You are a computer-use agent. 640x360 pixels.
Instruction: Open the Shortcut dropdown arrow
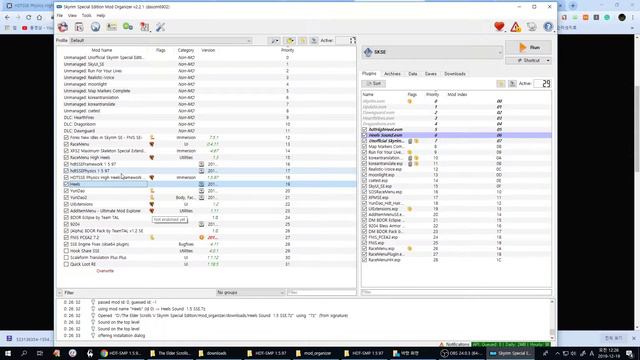(548, 60)
